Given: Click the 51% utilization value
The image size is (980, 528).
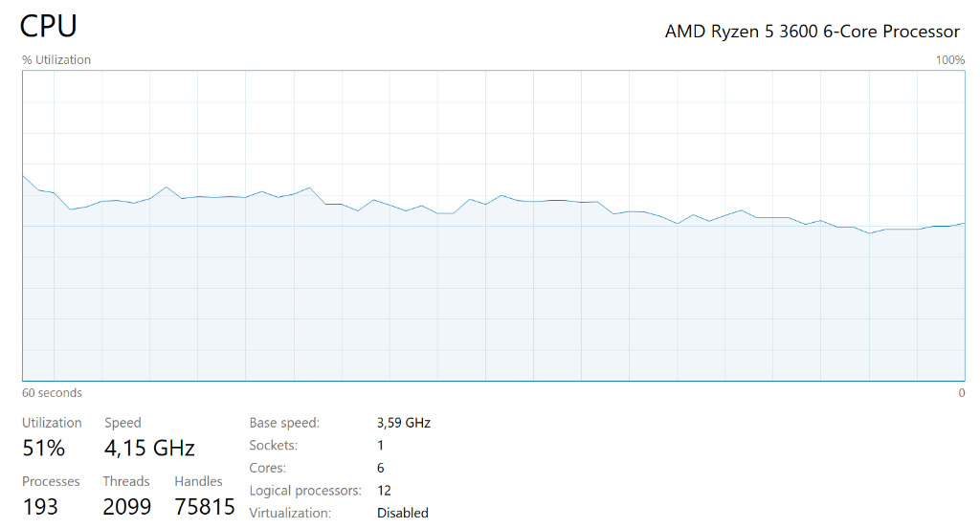Looking at the screenshot, I should [x=43, y=448].
